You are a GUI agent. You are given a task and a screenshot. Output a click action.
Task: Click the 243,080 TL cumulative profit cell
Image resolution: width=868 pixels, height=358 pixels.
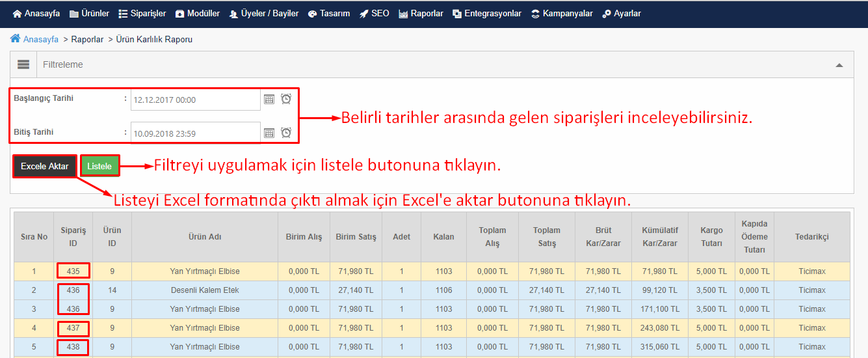click(660, 328)
